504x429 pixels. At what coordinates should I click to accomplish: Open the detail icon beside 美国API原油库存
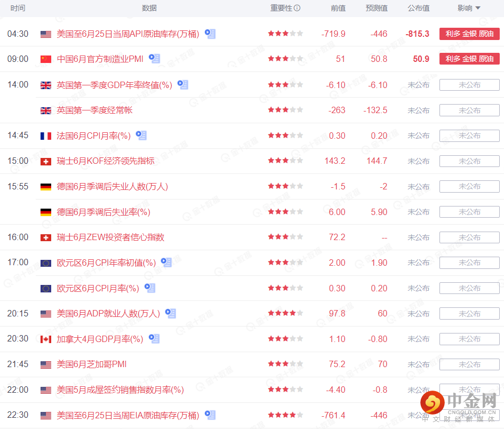click(210, 34)
